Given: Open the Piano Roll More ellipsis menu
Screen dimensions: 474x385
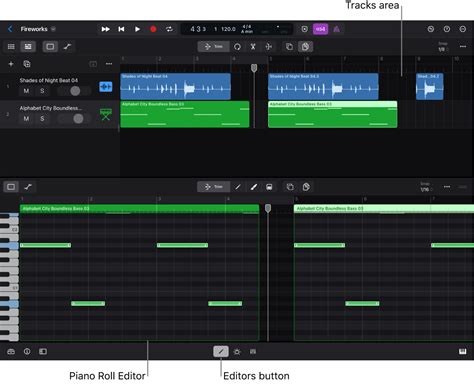Looking at the screenshot, I should [x=447, y=187].
